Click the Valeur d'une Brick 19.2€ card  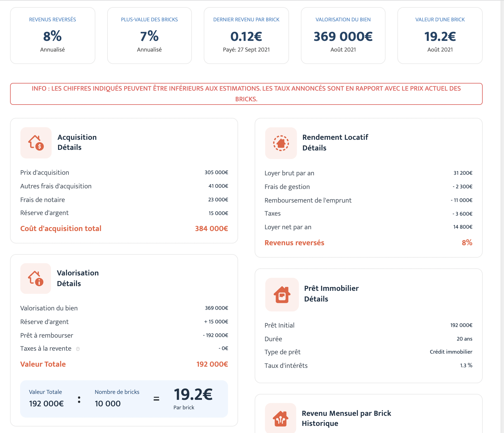tap(440, 36)
